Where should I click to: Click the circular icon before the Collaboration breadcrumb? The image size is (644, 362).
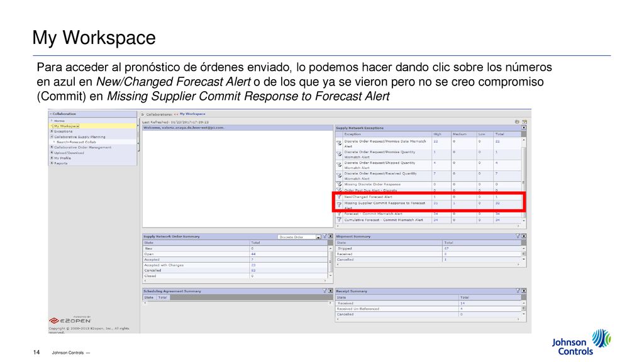[x=143, y=114]
